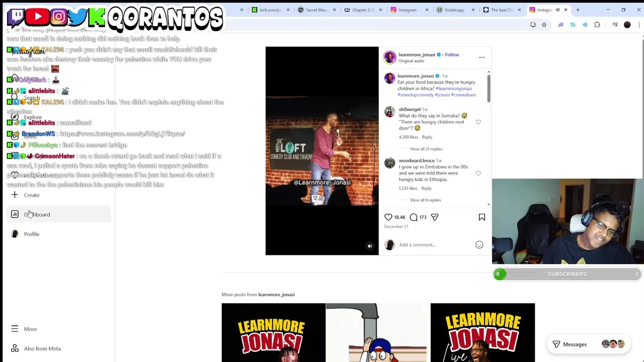Open the post's three-dot options menu
This screenshot has height=362, width=644.
(x=481, y=57)
